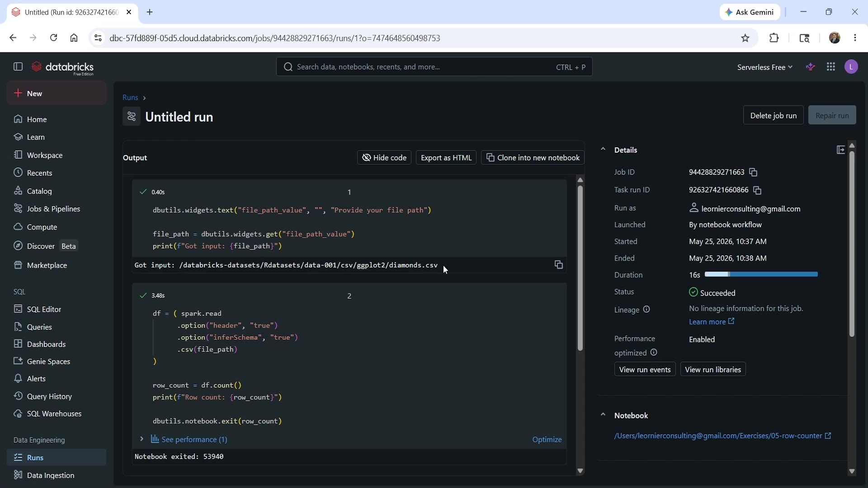Open Compute in the sidebar

pyautogui.click(x=57, y=227)
